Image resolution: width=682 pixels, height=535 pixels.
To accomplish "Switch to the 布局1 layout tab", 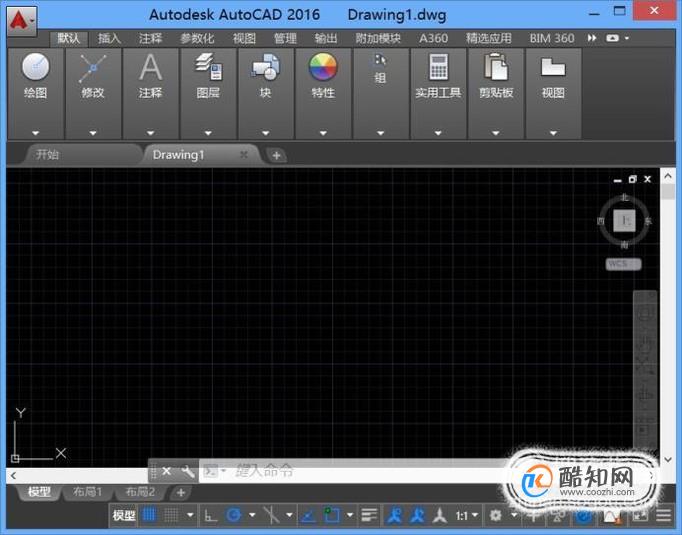I will click(x=87, y=492).
